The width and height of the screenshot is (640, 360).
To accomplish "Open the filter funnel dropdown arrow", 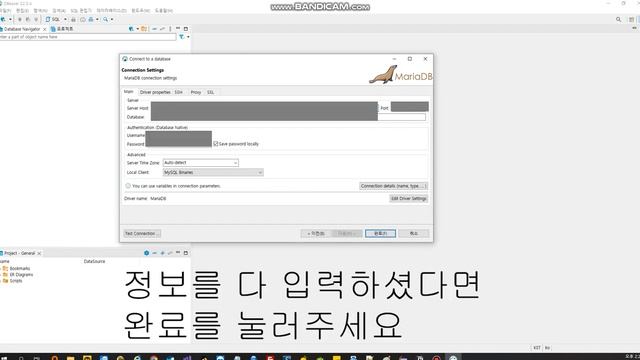I will point(188,37).
